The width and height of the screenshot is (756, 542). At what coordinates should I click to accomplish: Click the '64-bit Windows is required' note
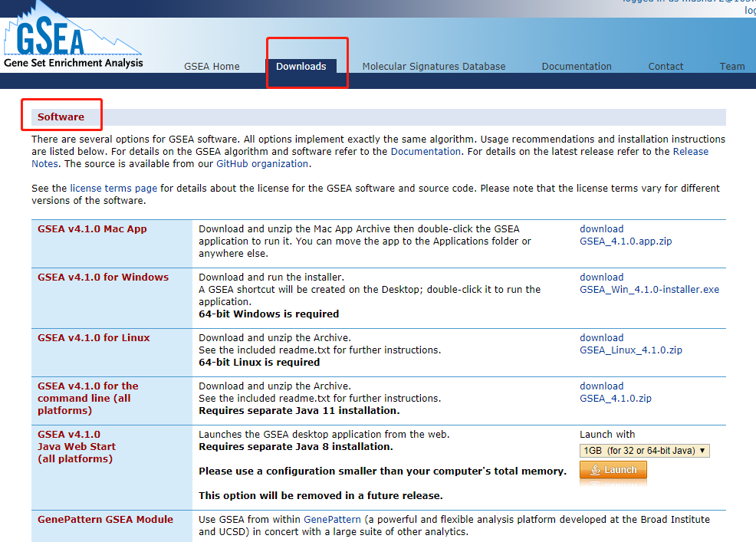(x=268, y=314)
